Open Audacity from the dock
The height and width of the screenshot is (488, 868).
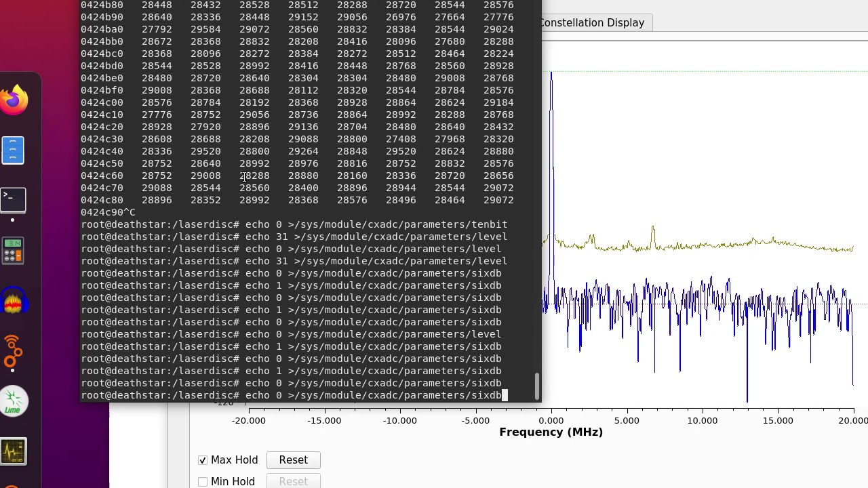[13, 302]
